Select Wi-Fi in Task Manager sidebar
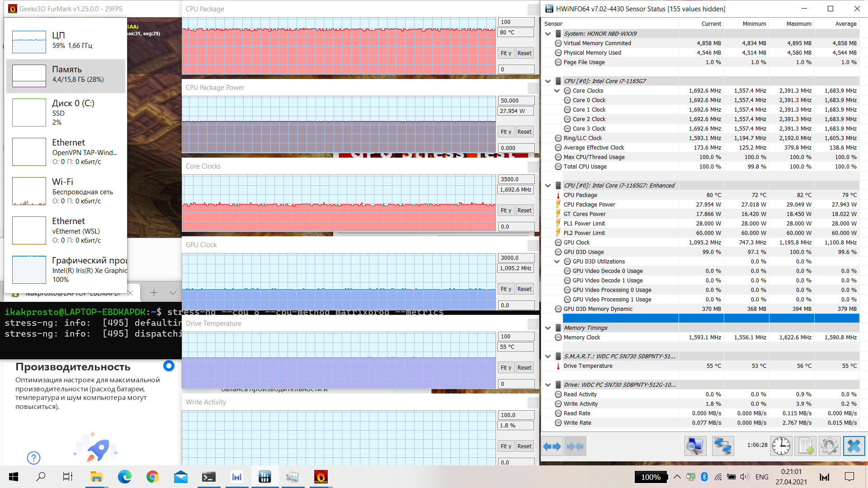The width and height of the screenshot is (868, 488). click(x=66, y=191)
